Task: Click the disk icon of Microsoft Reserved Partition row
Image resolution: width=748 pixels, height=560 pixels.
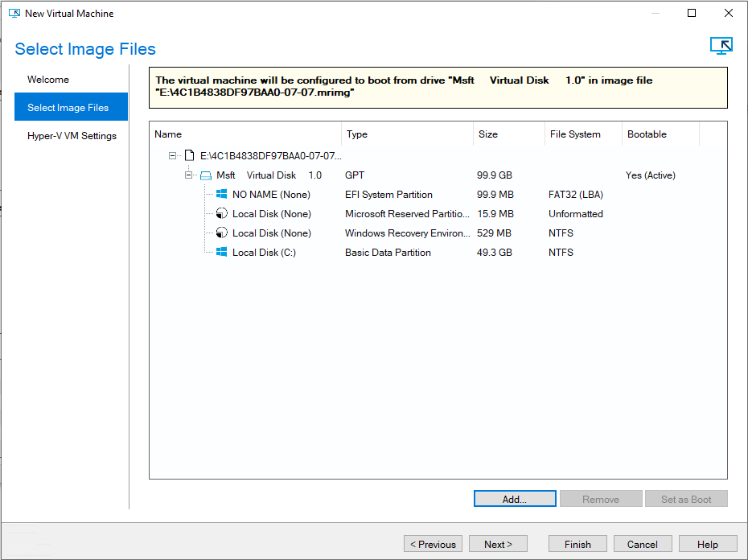Action: tap(222, 214)
